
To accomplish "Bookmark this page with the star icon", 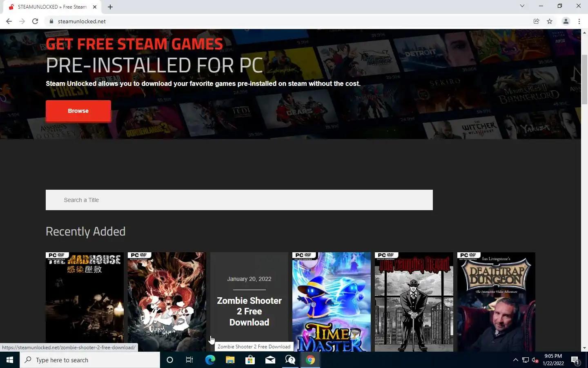I will click(550, 21).
